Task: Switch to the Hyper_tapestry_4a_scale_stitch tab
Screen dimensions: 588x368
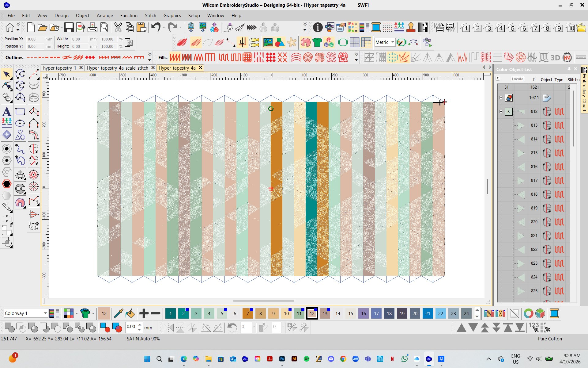Action: coord(117,68)
